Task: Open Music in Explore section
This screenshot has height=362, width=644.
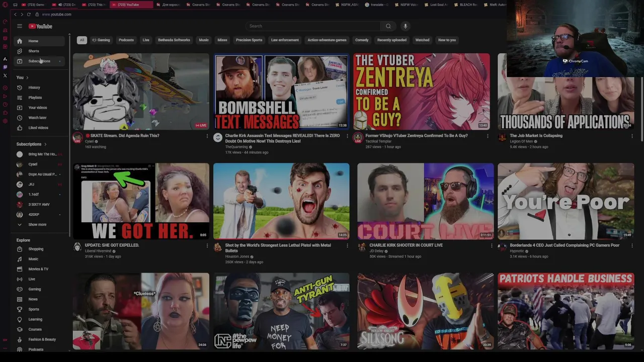Action: (40, 259)
